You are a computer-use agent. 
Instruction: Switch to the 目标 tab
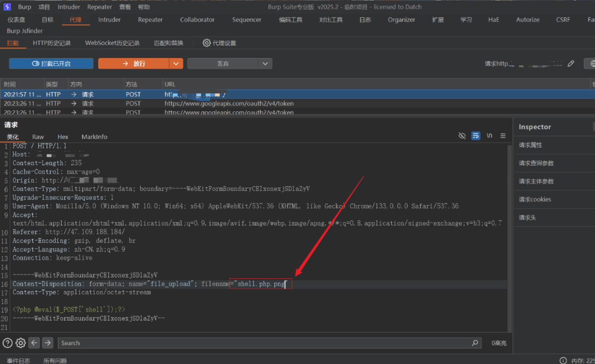(x=47, y=20)
